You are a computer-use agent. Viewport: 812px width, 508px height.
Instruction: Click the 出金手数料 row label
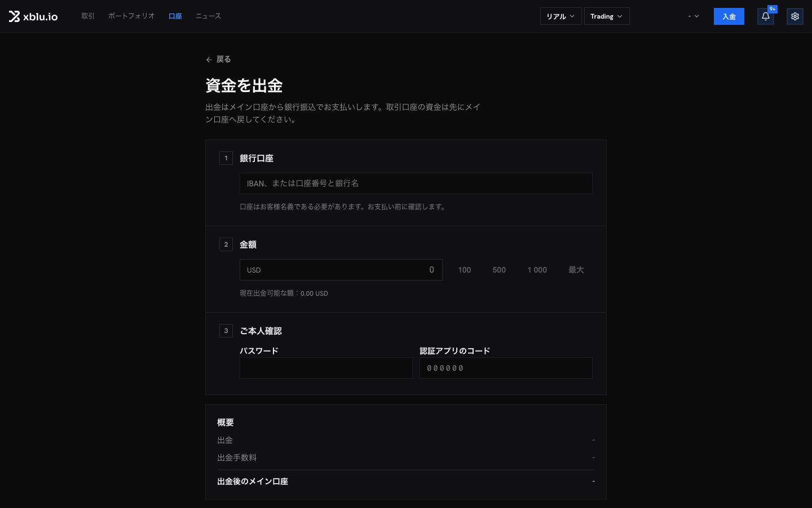pyautogui.click(x=237, y=458)
